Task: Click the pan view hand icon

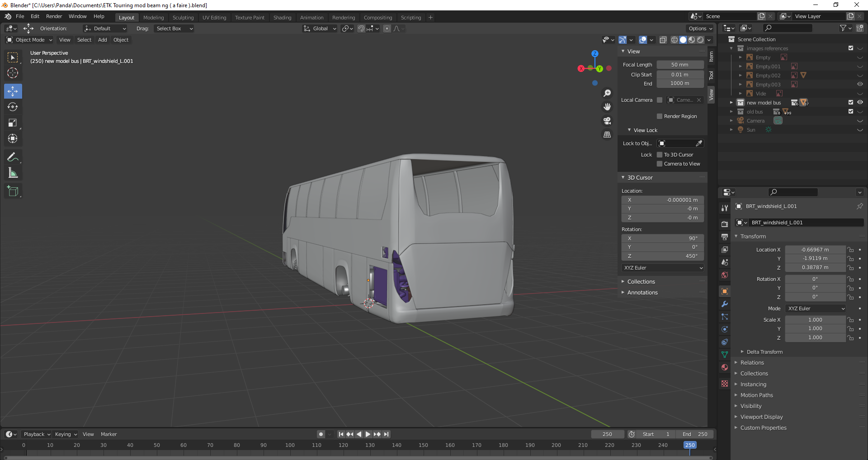Action: click(607, 107)
